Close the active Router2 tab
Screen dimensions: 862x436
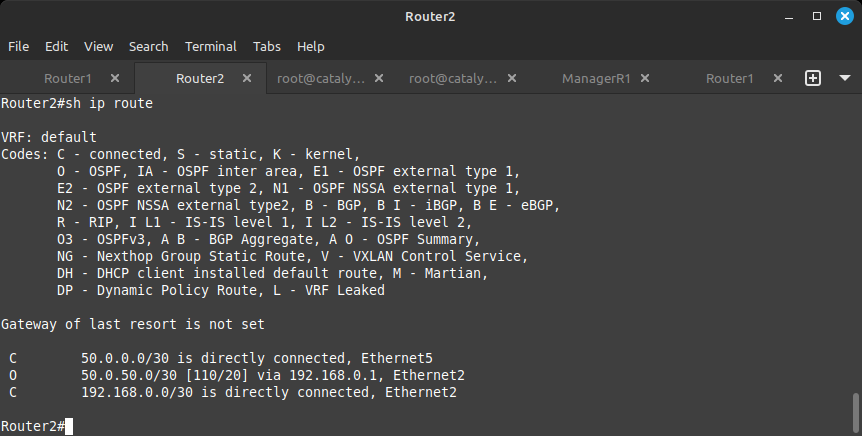tap(247, 78)
